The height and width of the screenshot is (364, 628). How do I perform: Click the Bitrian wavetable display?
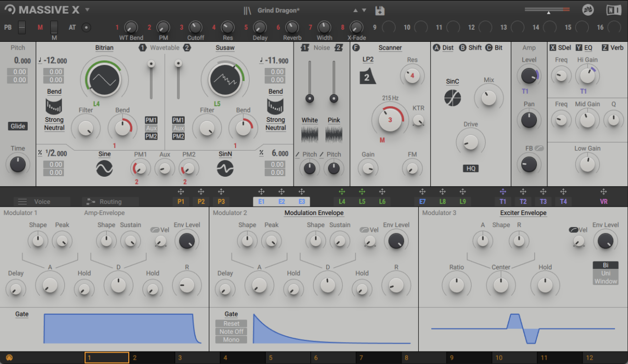[x=104, y=79]
